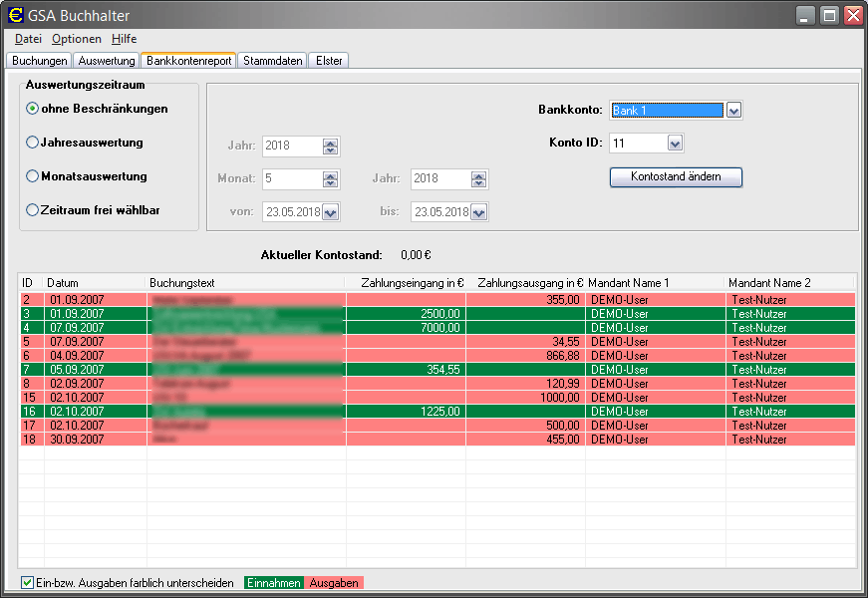Image resolution: width=868 pixels, height=598 pixels.
Task: Select the 2500,00 incoming payment cell
Action: 406,313
